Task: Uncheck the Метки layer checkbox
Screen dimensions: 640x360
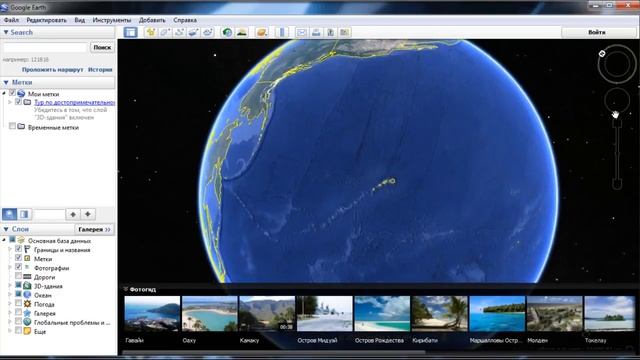Action: (18, 258)
